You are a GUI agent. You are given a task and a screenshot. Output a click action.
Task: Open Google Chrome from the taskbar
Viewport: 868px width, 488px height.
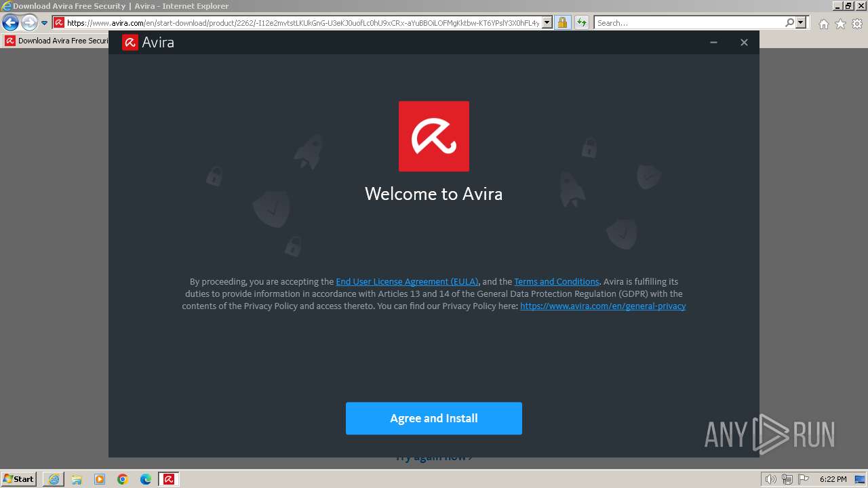pos(123,479)
